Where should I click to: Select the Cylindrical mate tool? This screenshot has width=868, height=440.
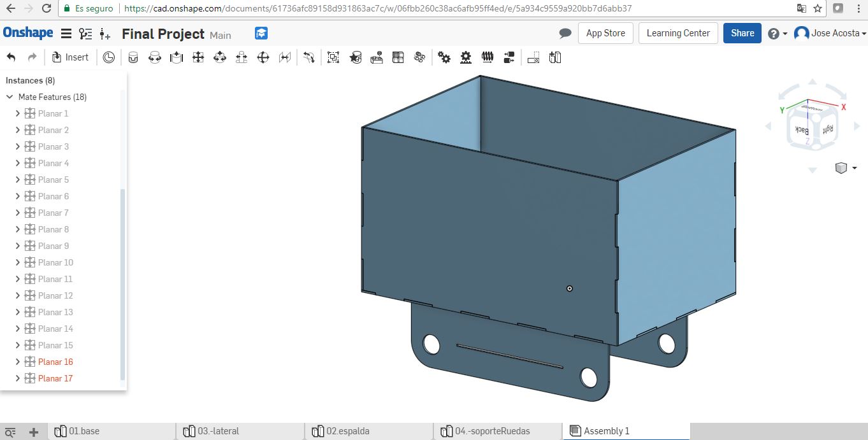219,57
